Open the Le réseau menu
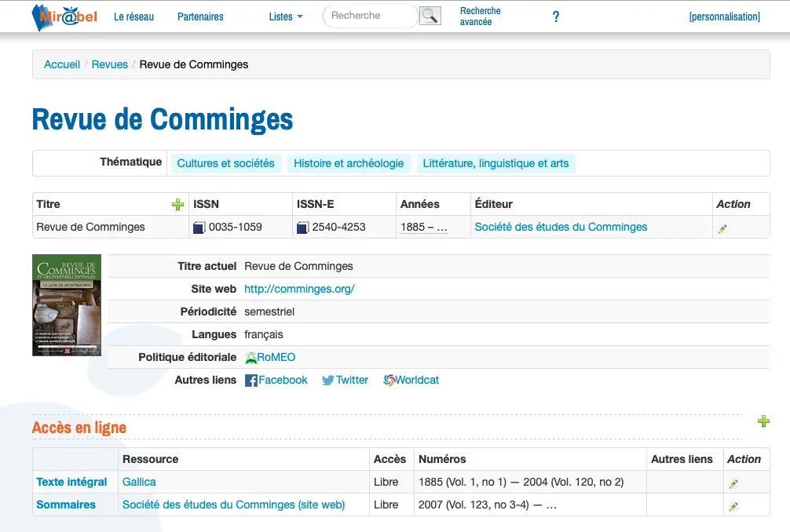This screenshot has height=532, width=790. click(x=133, y=16)
